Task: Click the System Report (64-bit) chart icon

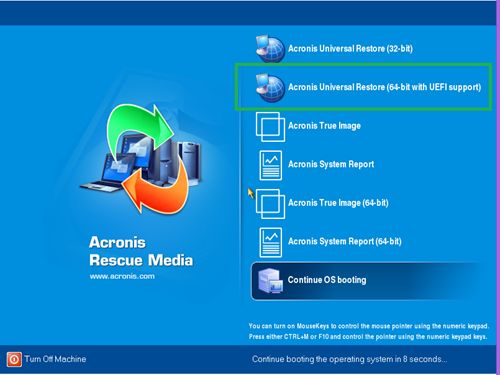Action: (x=271, y=243)
